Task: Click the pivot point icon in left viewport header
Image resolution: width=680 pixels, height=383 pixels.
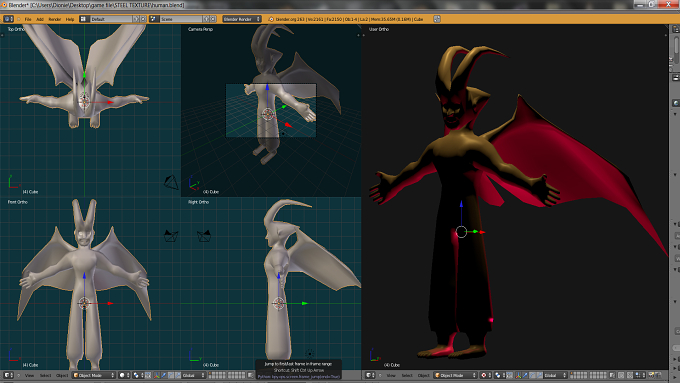Action: [x=137, y=375]
